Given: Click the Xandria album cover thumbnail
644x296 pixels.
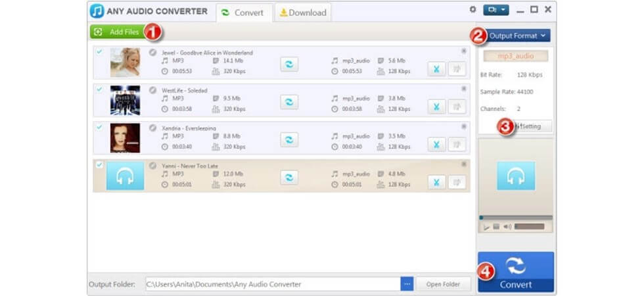Looking at the screenshot, I should click(x=126, y=137).
